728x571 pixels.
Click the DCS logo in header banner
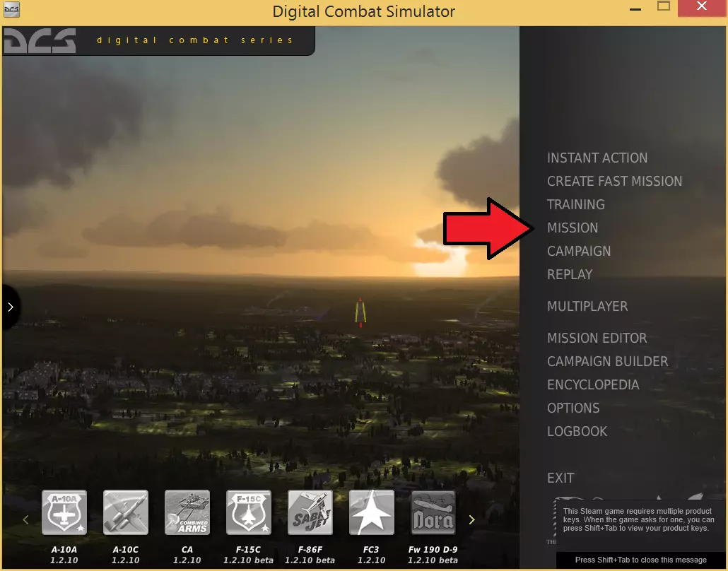(x=40, y=40)
